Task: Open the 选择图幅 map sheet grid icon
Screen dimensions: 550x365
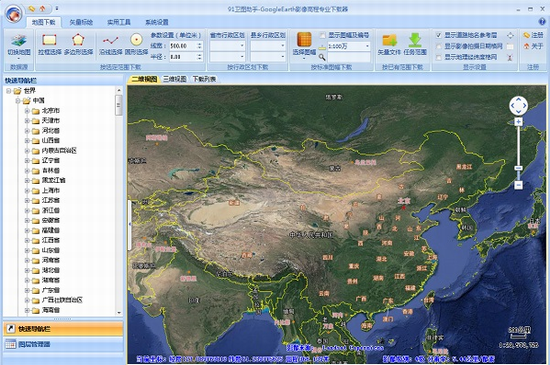Action: point(304,39)
